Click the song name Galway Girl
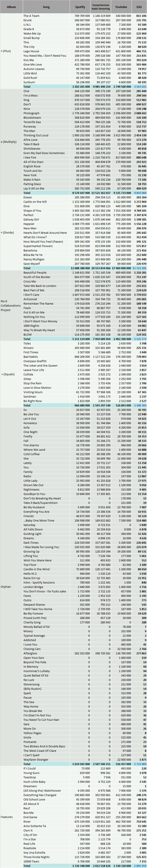Screen dimensions: 147x868 (x=31, y=219)
